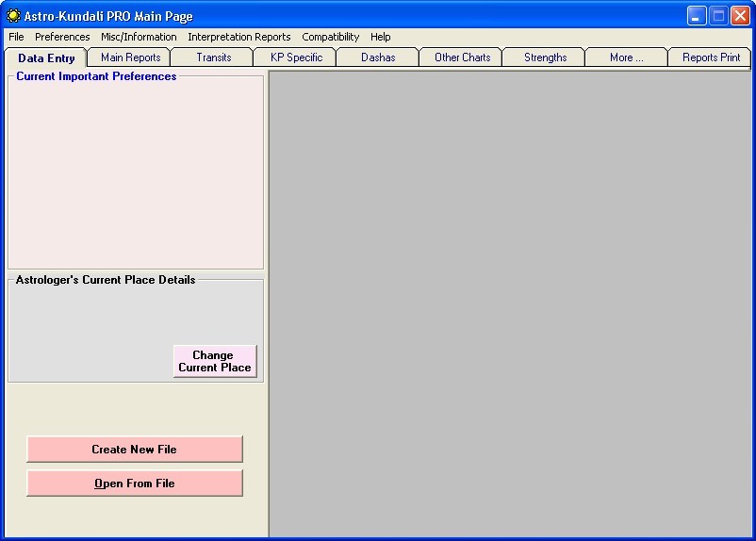Click the Astro-Kundali sun icon in title bar
Image resolution: width=756 pixels, height=541 pixels.
pos(13,16)
